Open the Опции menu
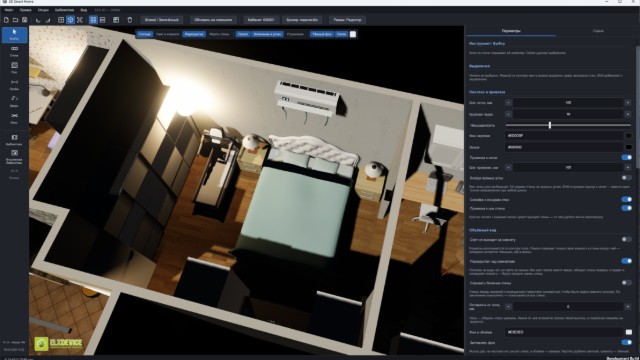The height and width of the screenshot is (360, 640). 43,10
